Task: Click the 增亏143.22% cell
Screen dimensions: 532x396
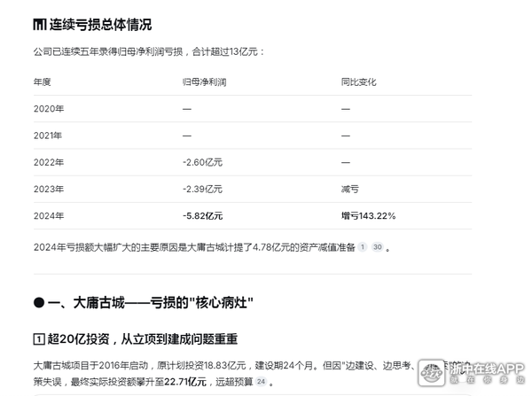Action: 368,215
